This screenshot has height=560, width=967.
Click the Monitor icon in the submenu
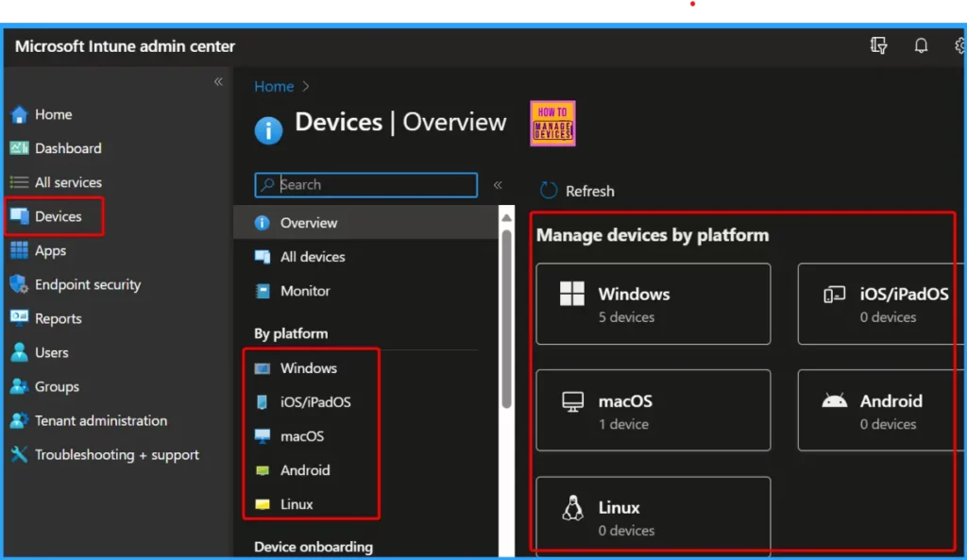click(x=263, y=291)
